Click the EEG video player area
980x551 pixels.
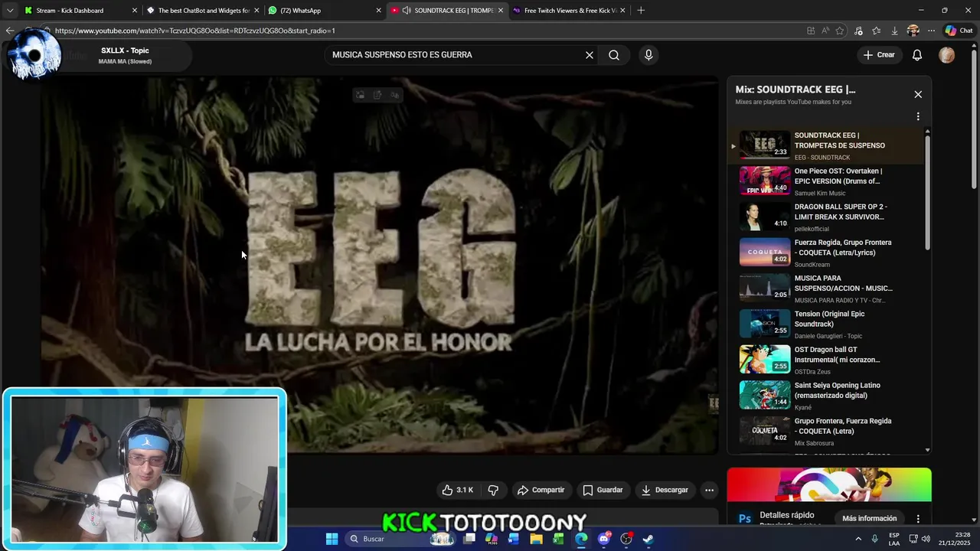[380, 266]
